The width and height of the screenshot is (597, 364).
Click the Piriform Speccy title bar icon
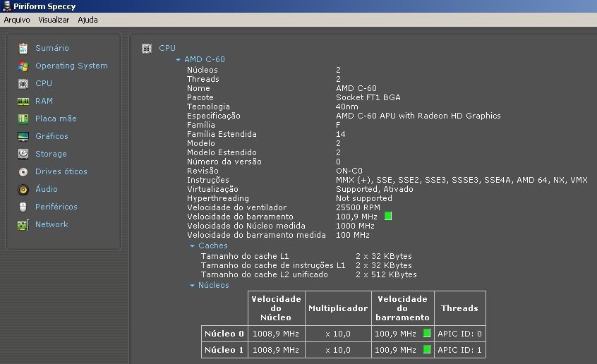pyautogui.click(x=6, y=6)
